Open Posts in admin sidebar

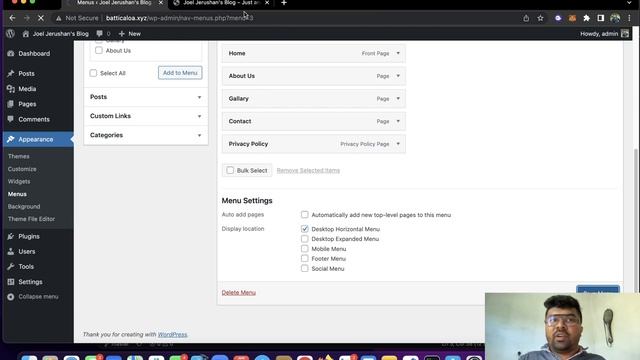26,73
